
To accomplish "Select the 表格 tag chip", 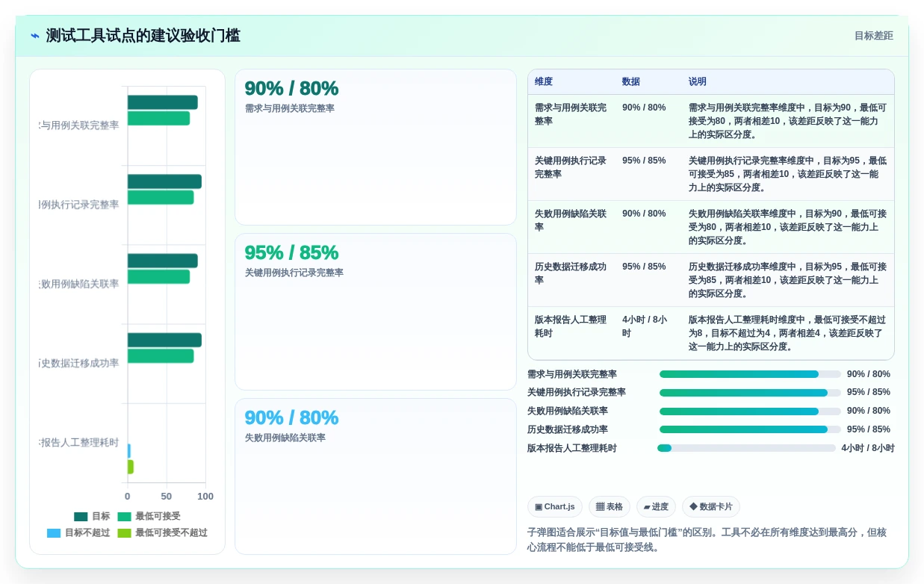I will pos(610,507).
